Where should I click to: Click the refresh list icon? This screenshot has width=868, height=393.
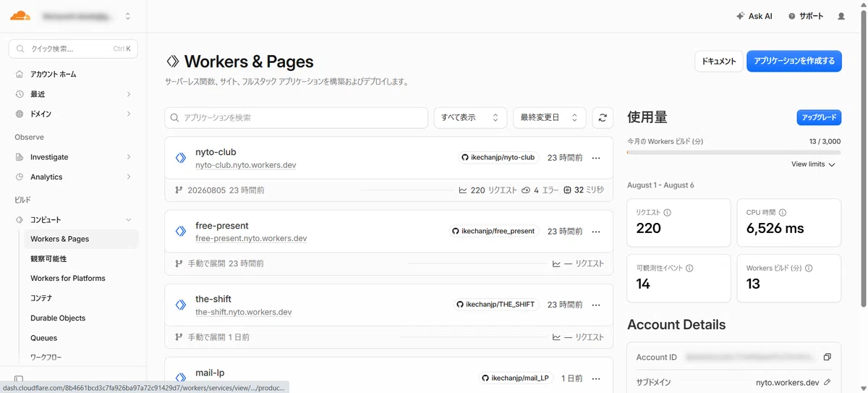click(602, 117)
